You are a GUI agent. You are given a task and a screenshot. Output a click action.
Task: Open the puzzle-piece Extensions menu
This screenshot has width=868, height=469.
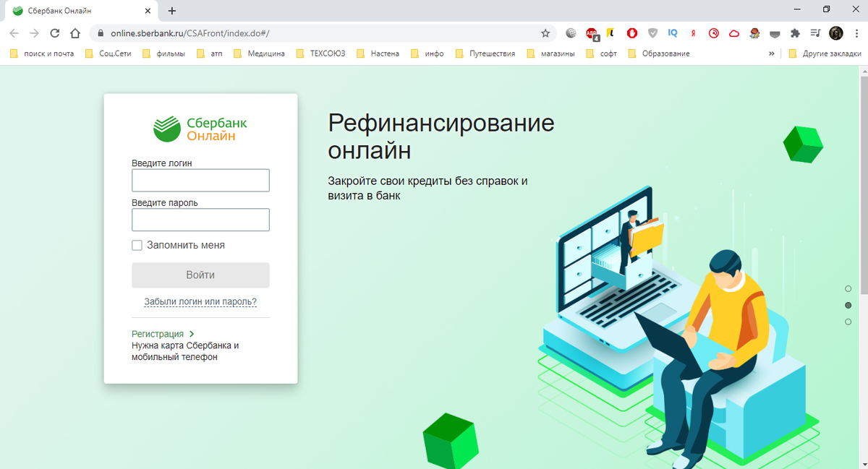(796, 33)
